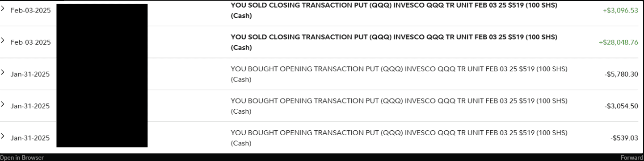The width and height of the screenshot is (644, 161).
Task: Click the Feb-03-2025 date beside +$3,096.53
Action: tap(30, 10)
